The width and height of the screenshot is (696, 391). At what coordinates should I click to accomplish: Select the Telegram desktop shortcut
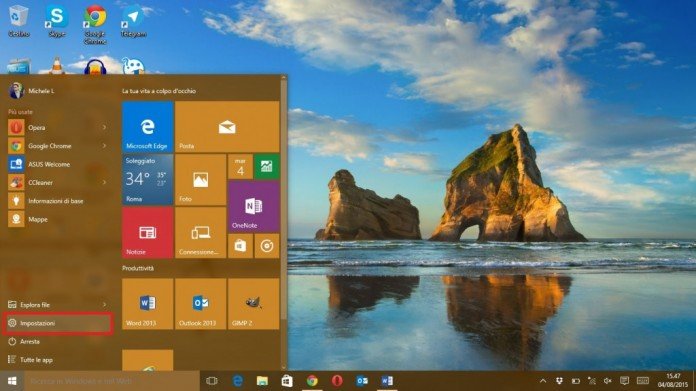pyautogui.click(x=133, y=20)
